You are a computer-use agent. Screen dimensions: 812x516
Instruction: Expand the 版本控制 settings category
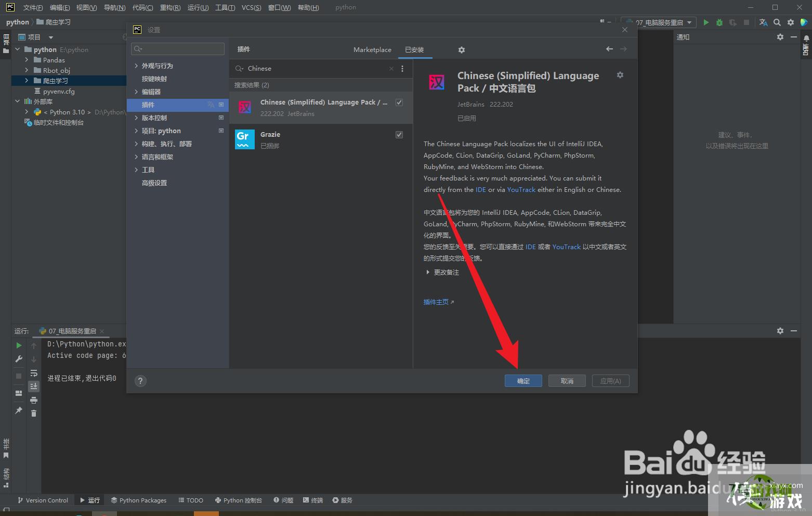(136, 118)
